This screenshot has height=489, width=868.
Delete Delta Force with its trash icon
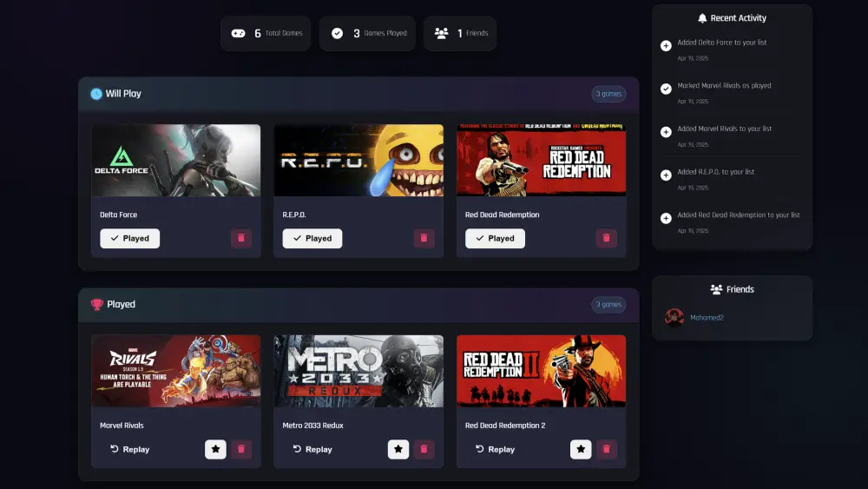tap(240, 238)
